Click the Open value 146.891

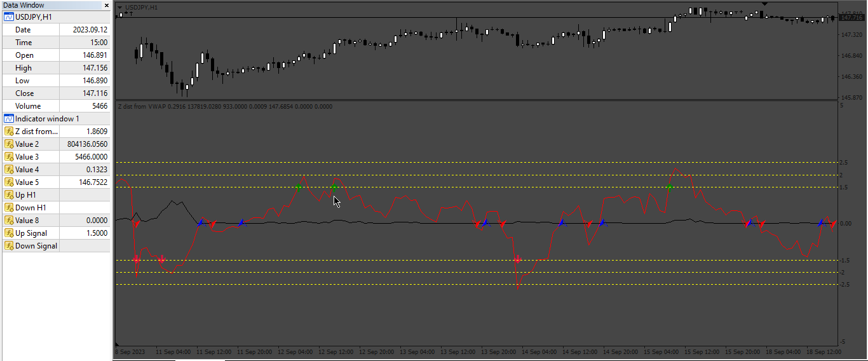[x=95, y=55]
